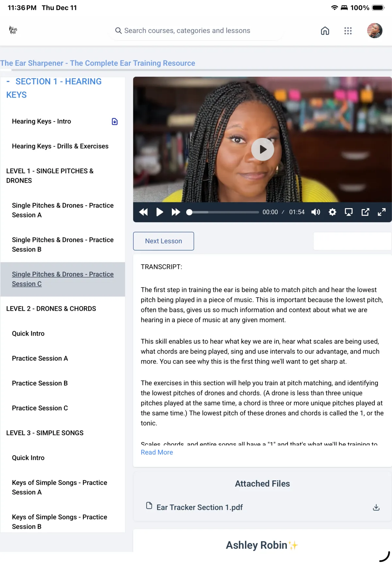
Task: Click the search magnifier icon
Action: (x=118, y=30)
